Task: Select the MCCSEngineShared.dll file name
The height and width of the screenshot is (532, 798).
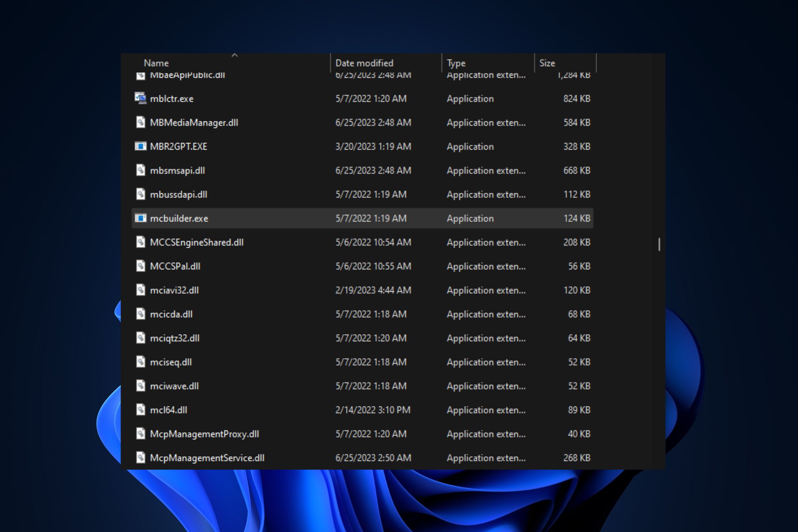Action: click(x=197, y=242)
